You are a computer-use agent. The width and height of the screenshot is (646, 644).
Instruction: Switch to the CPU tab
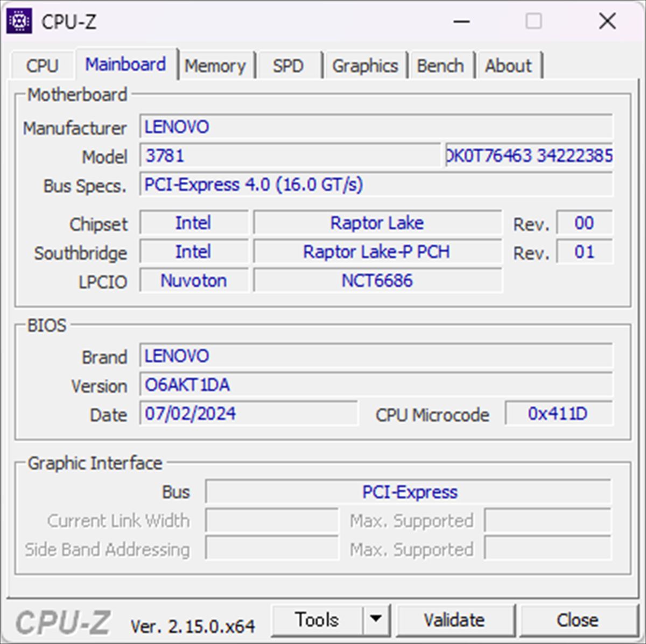coord(42,66)
